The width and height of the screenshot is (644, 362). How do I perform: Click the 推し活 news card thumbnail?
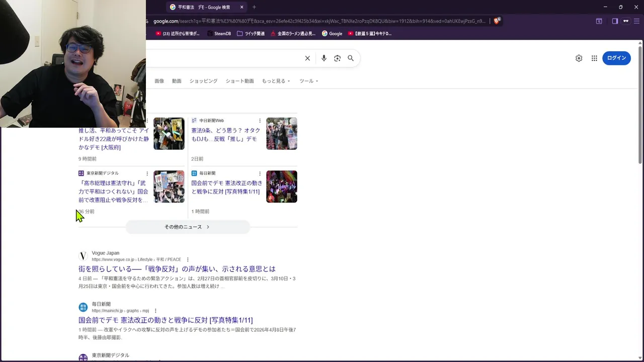(169, 134)
